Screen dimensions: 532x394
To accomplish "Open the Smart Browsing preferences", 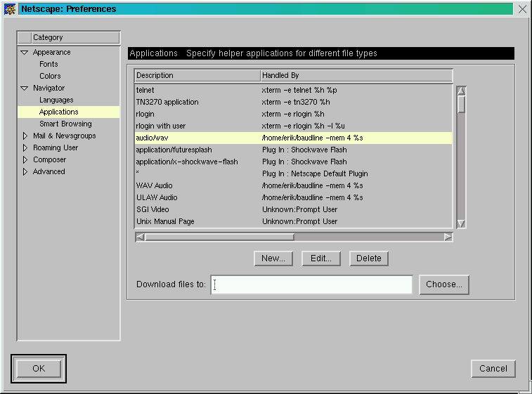I will (x=65, y=124).
